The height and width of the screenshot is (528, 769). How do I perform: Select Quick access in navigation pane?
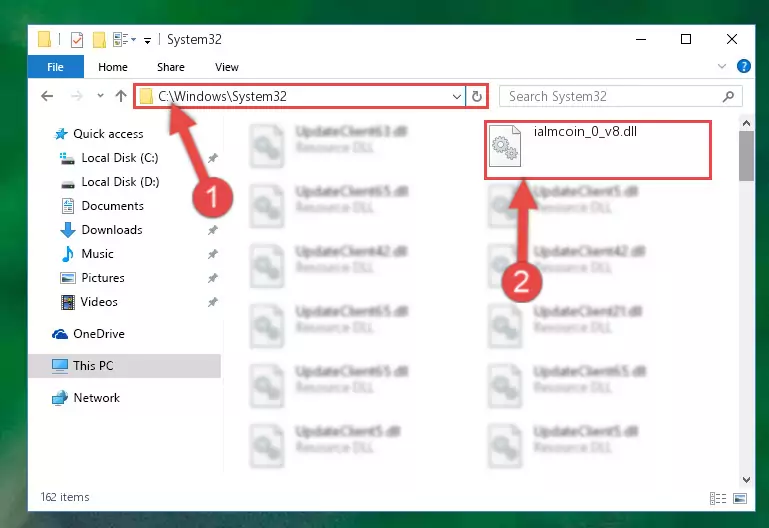108,134
